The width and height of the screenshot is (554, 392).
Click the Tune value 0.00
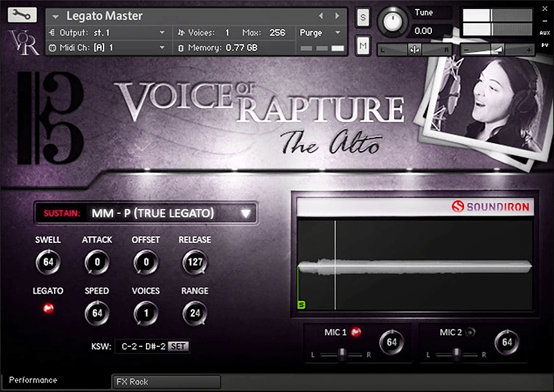(x=424, y=31)
